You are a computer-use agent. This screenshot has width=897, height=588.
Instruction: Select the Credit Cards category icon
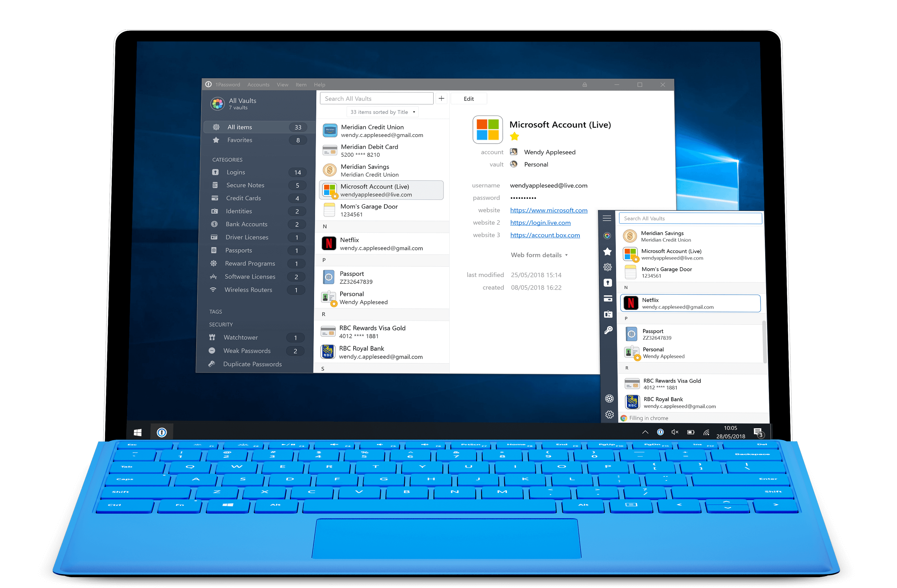(x=217, y=198)
